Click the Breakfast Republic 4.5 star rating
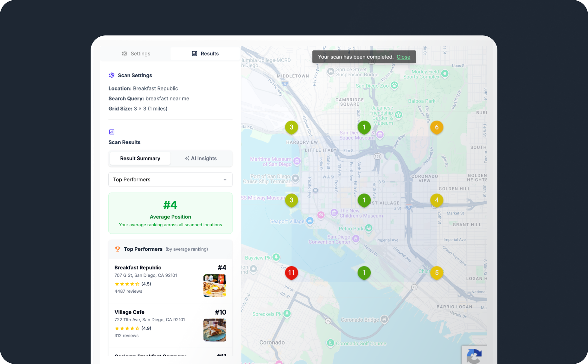The image size is (588, 364). point(133,284)
